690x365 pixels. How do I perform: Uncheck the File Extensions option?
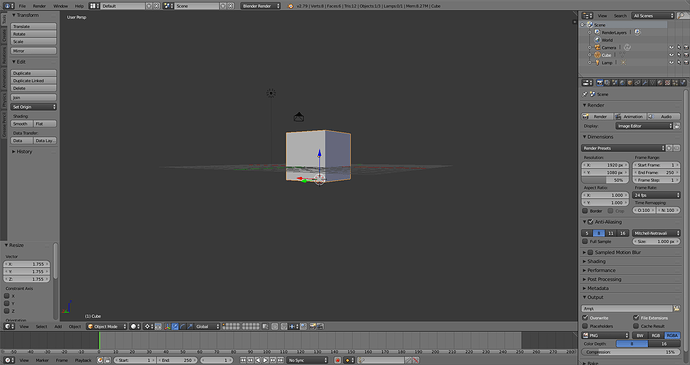(636, 317)
